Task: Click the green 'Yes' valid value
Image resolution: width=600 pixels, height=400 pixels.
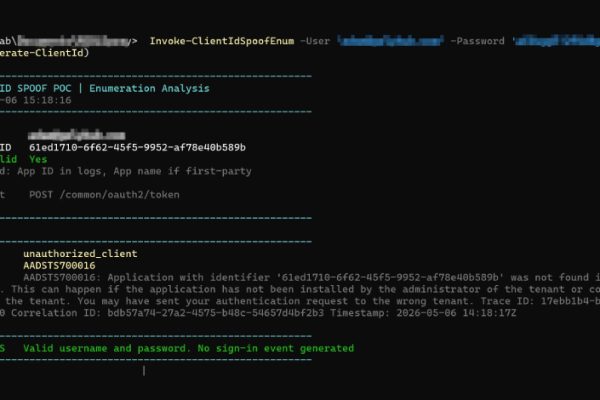Action: tap(38, 159)
